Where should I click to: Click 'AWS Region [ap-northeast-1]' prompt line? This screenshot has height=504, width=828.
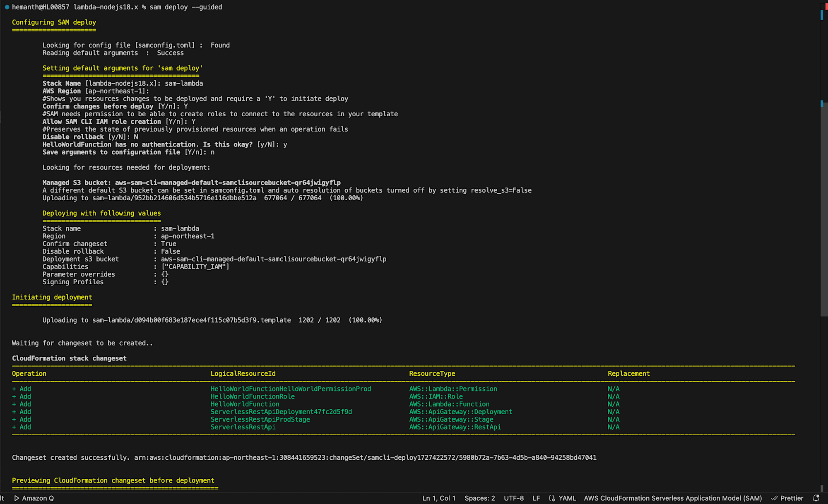[96, 91]
